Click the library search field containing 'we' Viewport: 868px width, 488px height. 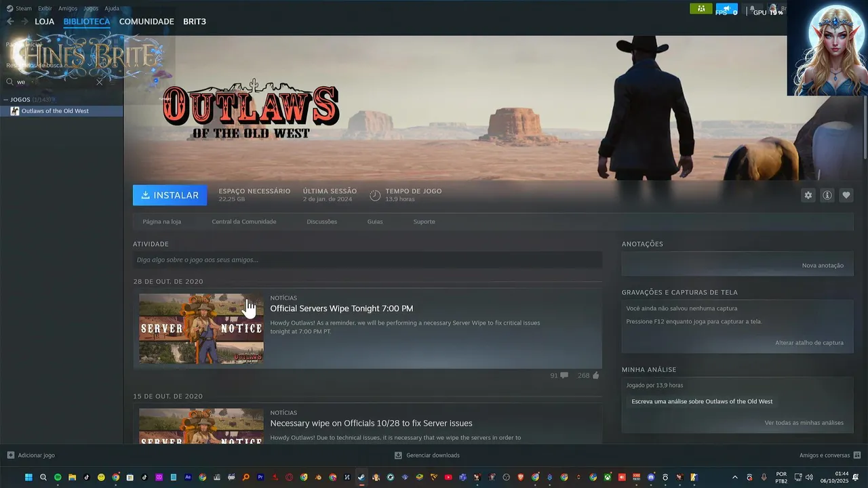(54, 82)
